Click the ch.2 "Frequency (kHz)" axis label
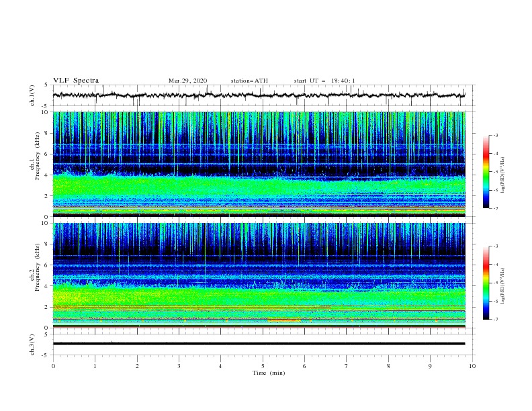 point(38,267)
